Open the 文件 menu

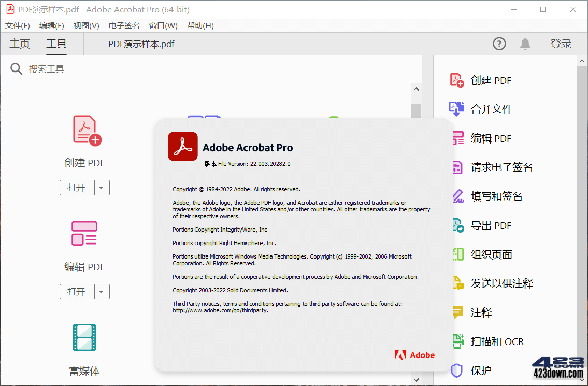click(x=17, y=25)
